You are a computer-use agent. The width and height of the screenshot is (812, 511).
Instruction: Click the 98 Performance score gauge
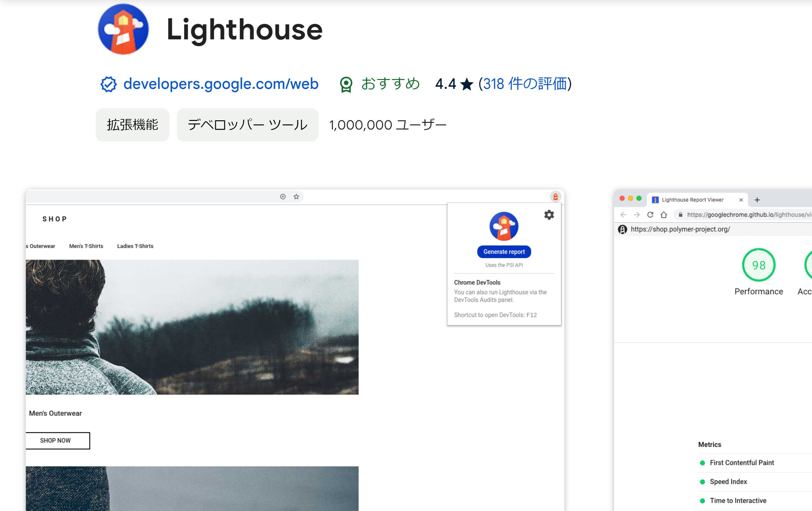point(759,265)
